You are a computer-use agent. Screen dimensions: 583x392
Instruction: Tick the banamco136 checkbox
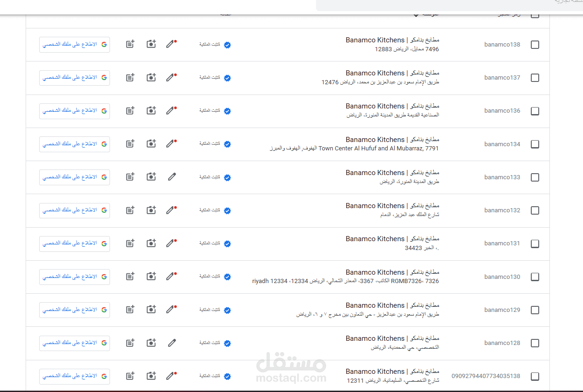(535, 111)
